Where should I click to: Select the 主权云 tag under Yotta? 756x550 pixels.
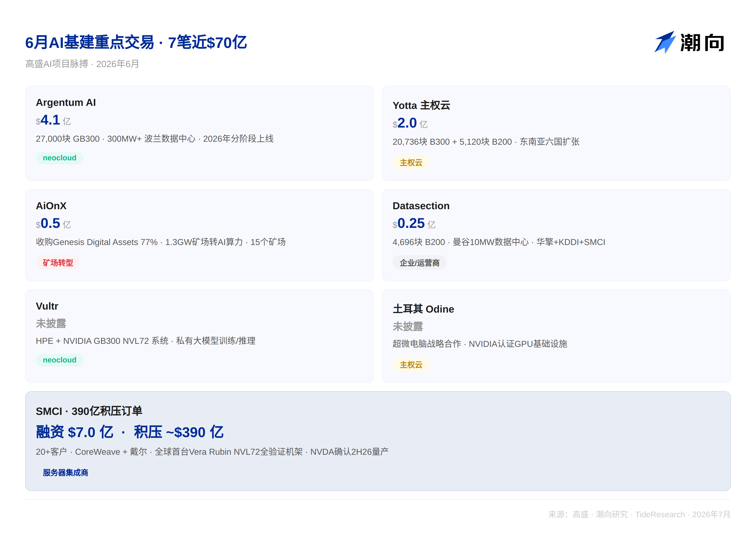[411, 162]
